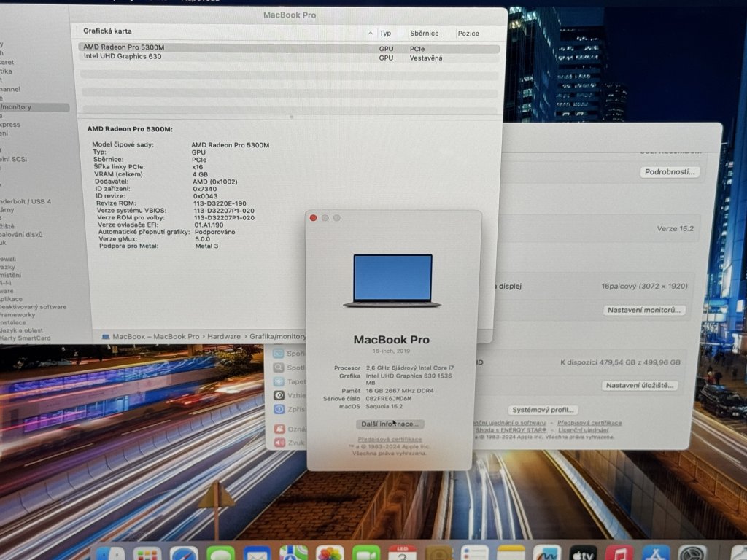
Task: Open Music app in Dock
Action: click(x=620, y=554)
